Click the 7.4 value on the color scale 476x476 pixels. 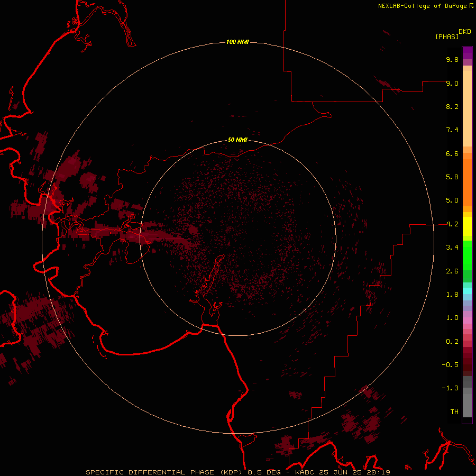[452, 130]
